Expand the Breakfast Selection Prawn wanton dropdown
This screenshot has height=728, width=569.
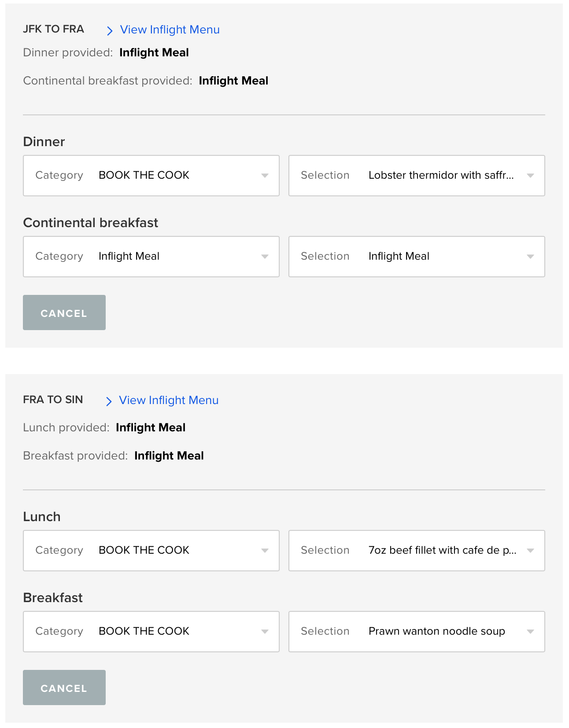click(x=417, y=632)
